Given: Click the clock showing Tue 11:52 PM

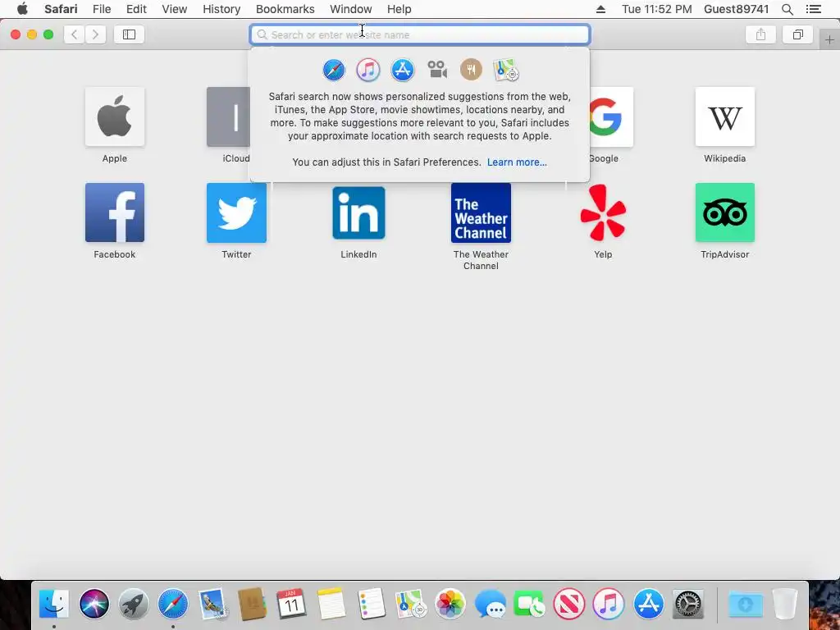Looking at the screenshot, I should tap(657, 9).
